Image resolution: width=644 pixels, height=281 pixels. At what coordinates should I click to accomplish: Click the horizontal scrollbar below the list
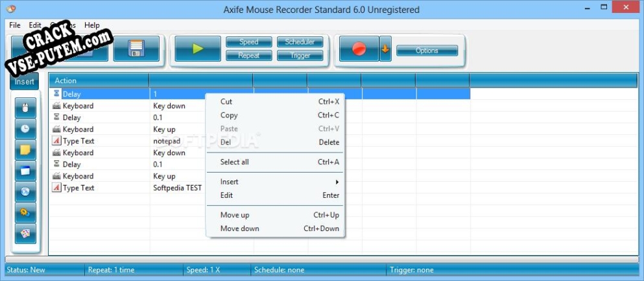(322, 260)
